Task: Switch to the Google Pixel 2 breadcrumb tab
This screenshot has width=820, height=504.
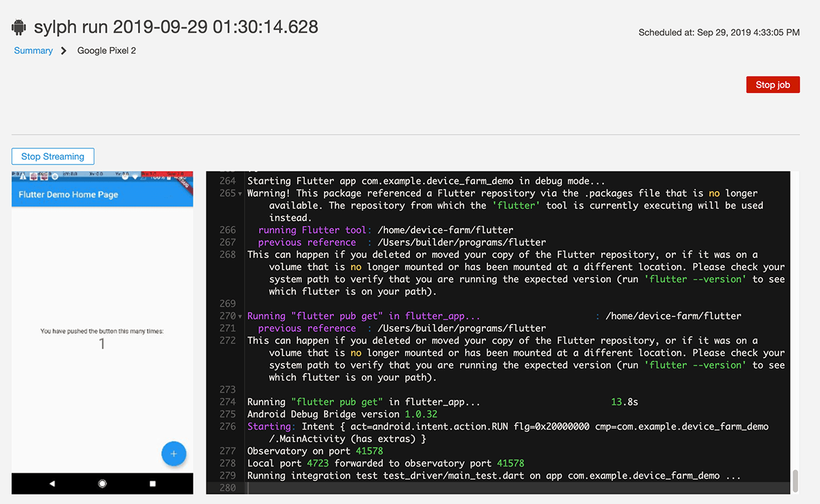Action: [106, 51]
